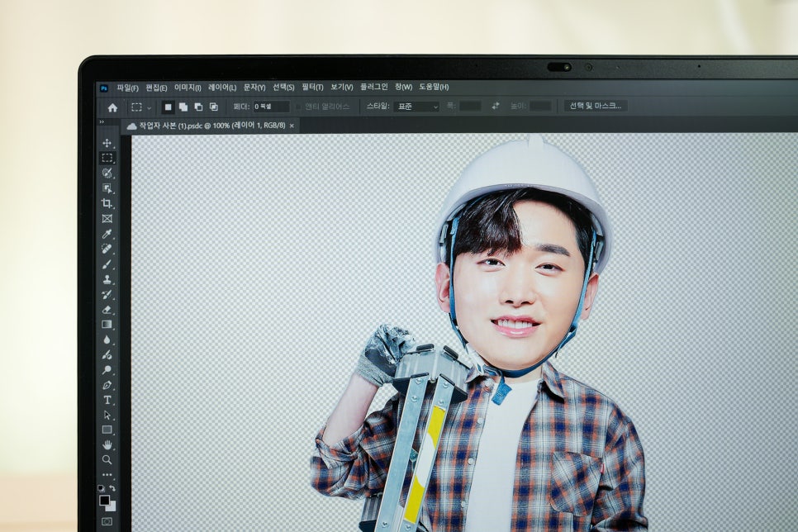Click the foreground color swatch
The width and height of the screenshot is (798, 532).
coord(104,500)
